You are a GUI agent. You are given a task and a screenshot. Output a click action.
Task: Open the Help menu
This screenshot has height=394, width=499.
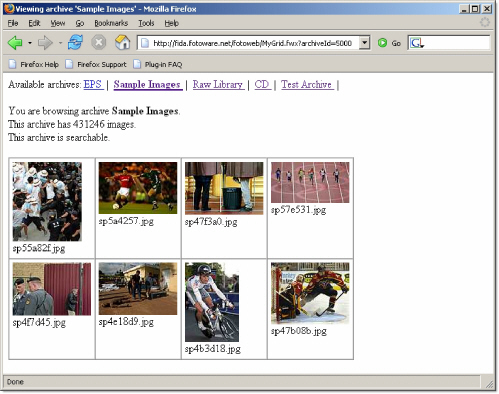click(x=172, y=23)
